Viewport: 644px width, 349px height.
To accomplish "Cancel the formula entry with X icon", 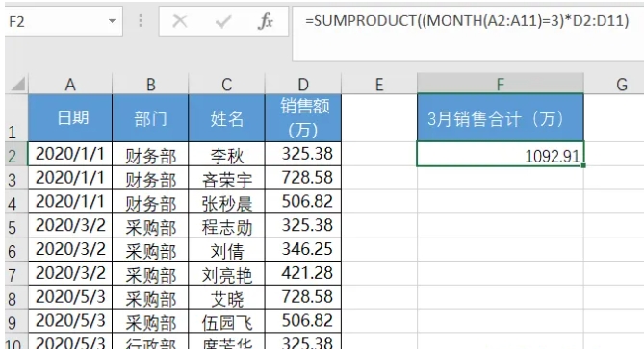I will pos(179,21).
